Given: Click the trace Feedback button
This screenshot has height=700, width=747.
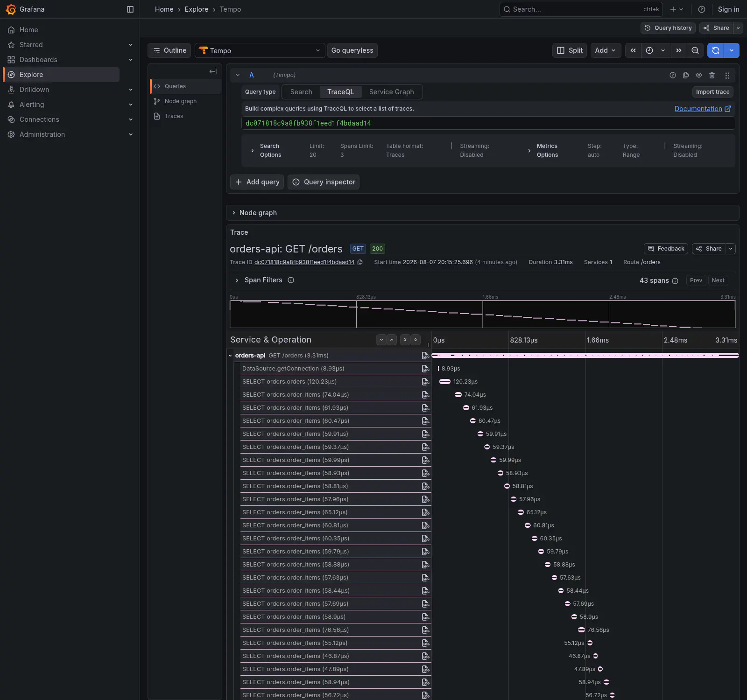Looking at the screenshot, I should [x=666, y=249].
